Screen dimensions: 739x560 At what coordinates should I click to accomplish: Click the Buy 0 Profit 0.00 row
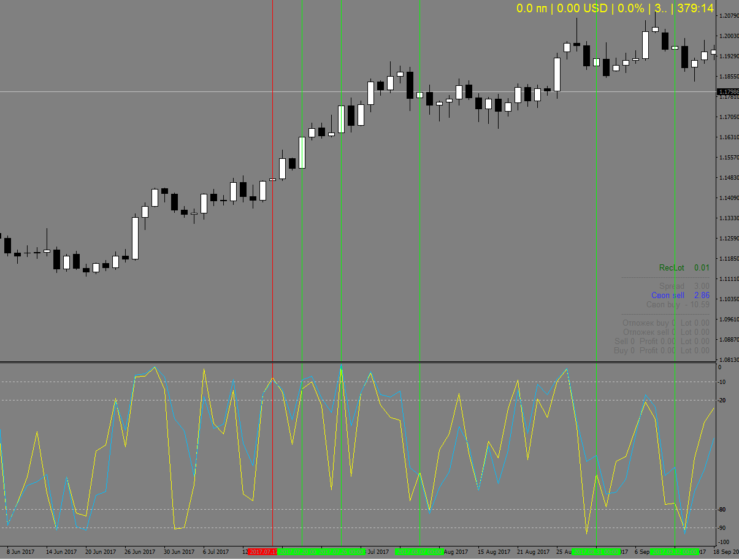point(662,350)
